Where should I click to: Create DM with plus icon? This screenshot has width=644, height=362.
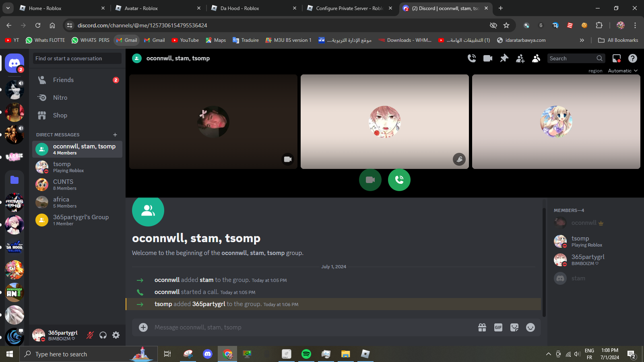[x=115, y=135]
